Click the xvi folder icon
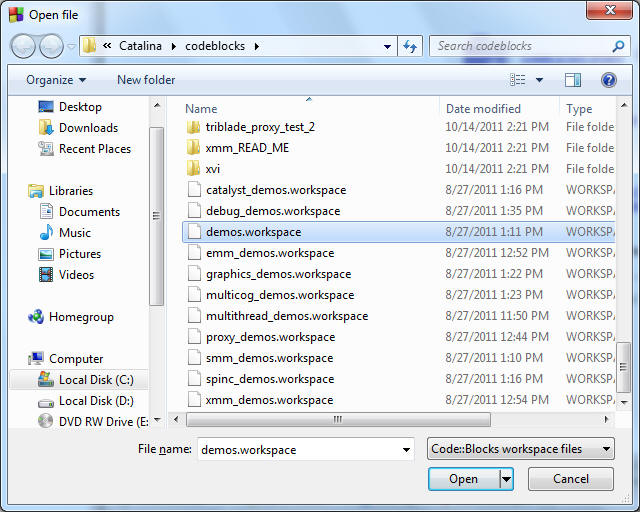Image resolution: width=640 pixels, height=512 pixels. click(x=193, y=169)
